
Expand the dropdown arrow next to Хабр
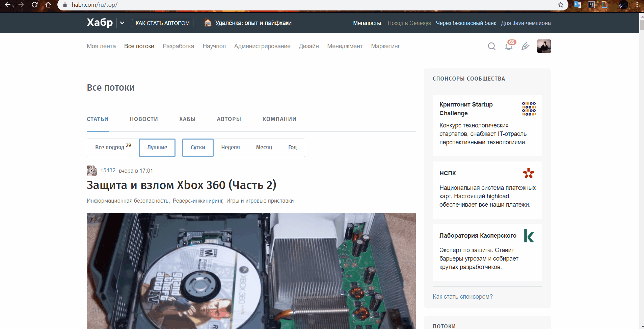tap(122, 23)
